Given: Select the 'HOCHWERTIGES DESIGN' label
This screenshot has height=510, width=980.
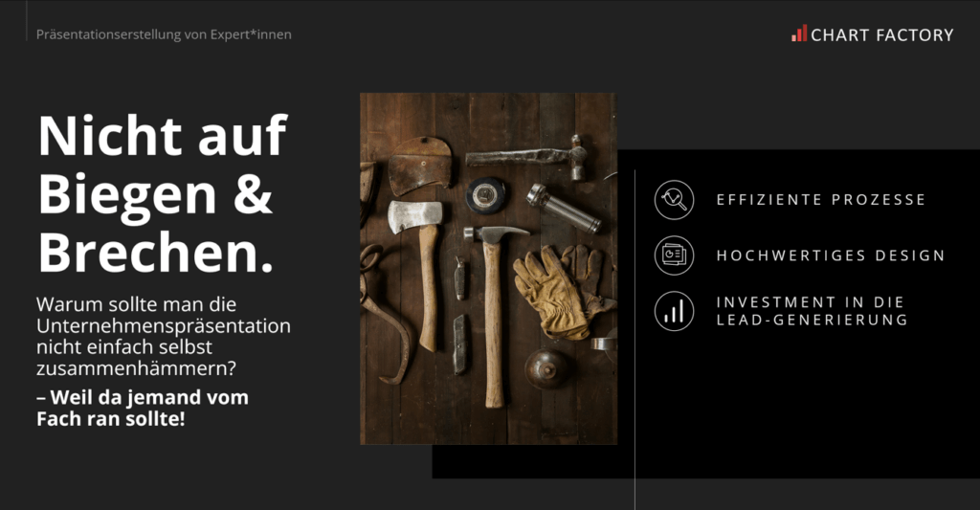Looking at the screenshot, I should tap(830, 255).
